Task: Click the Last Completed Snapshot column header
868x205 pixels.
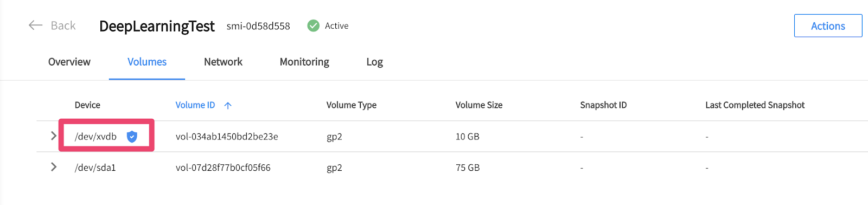Action: (755, 105)
